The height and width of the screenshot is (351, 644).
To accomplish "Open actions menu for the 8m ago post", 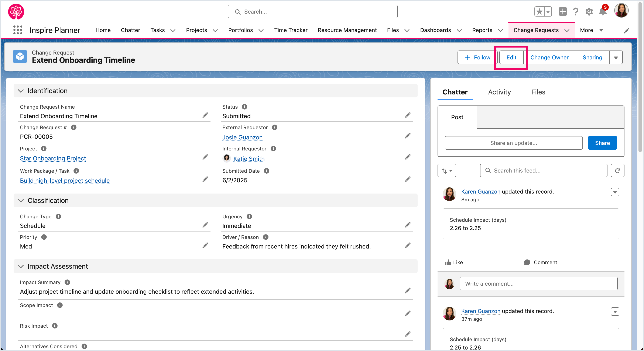I will click(x=615, y=192).
